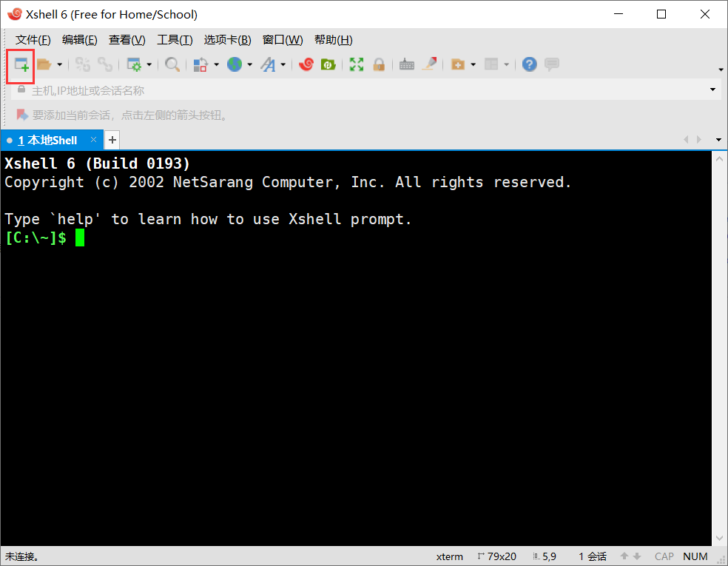The width and height of the screenshot is (728, 566).
Task: Expand the color scheme dropdown arrow
Action: point(216,64)
